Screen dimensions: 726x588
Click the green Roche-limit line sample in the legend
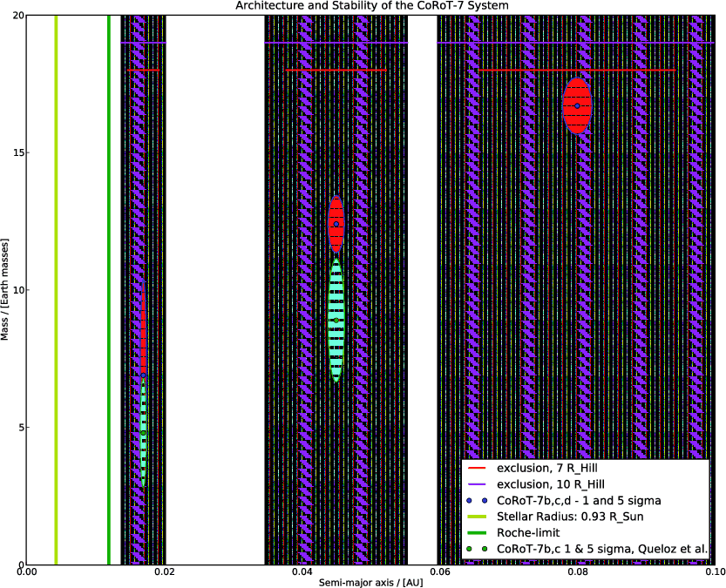point(477,532)
